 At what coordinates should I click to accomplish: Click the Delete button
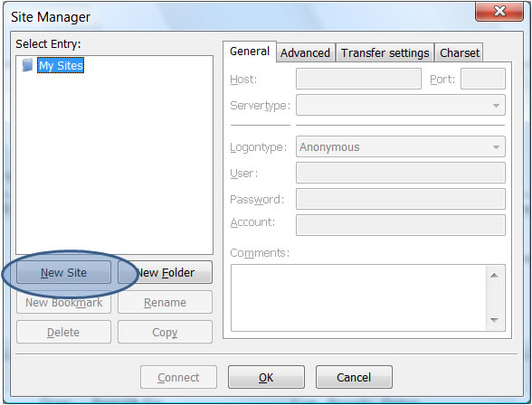click(x=63, y=332)
